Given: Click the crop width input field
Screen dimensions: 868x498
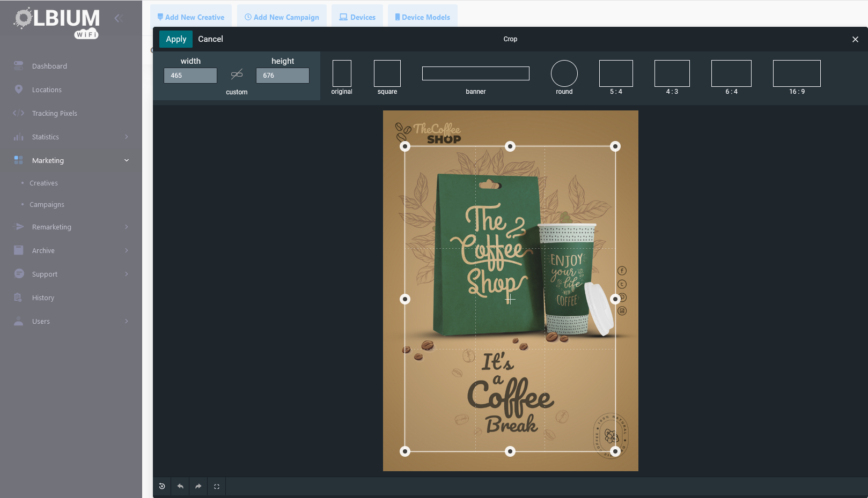Looking at the screenshot, I should [x=190, y=76].
